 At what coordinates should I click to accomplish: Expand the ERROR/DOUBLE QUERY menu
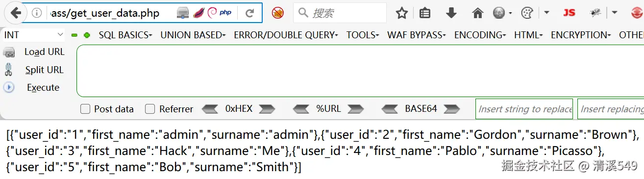tap(286, 35)
